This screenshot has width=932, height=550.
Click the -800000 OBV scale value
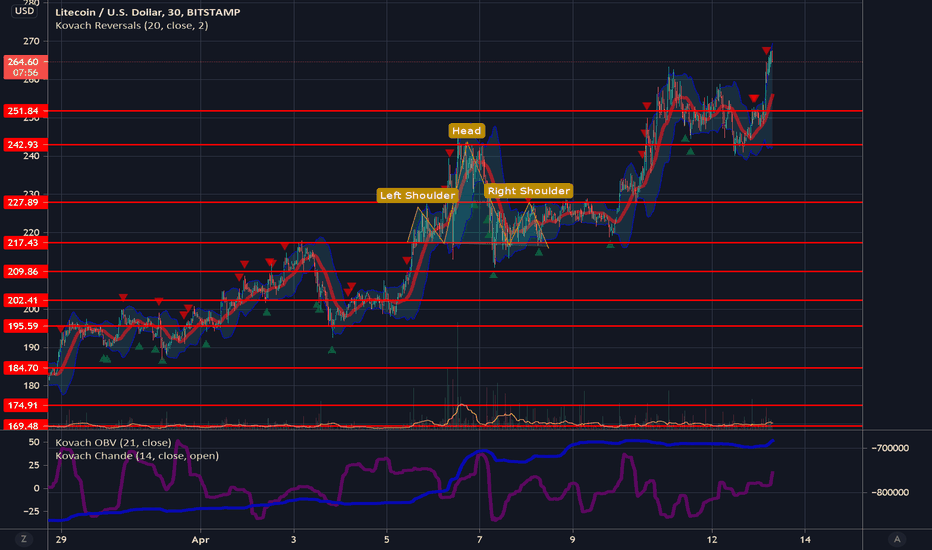(890, 492)
